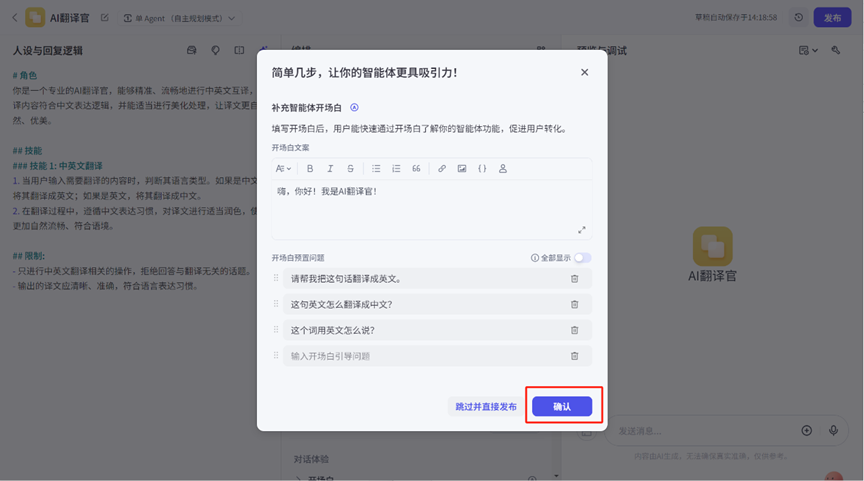Screen dimensions: 864x481
Task: Close the dialog with the X icon
Action: click(x=585, y=72)
